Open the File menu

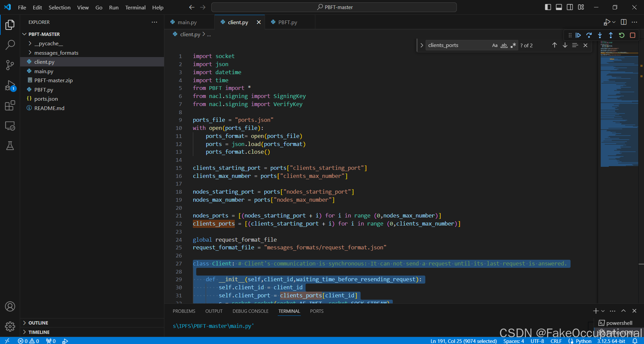coord(22,7)
